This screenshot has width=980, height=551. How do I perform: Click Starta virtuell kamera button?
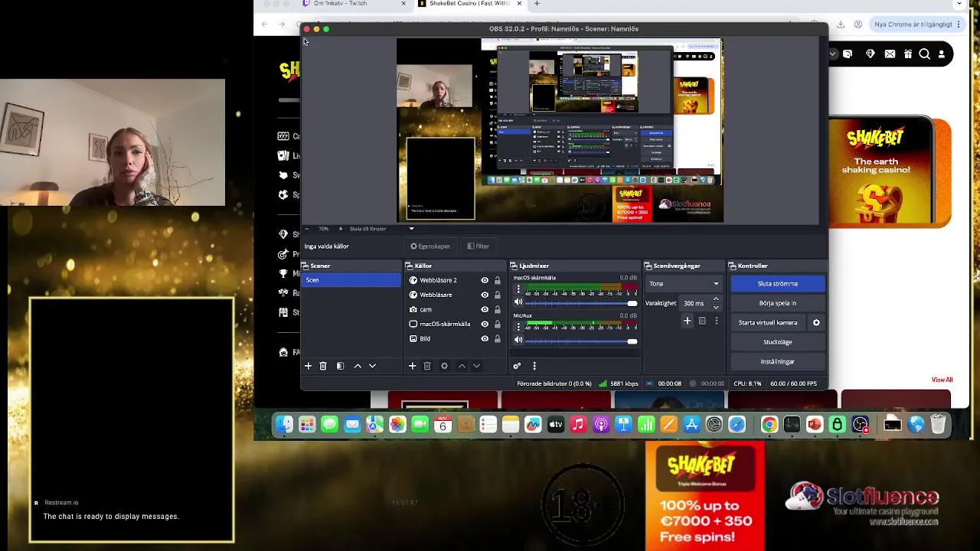click(768, 323)
